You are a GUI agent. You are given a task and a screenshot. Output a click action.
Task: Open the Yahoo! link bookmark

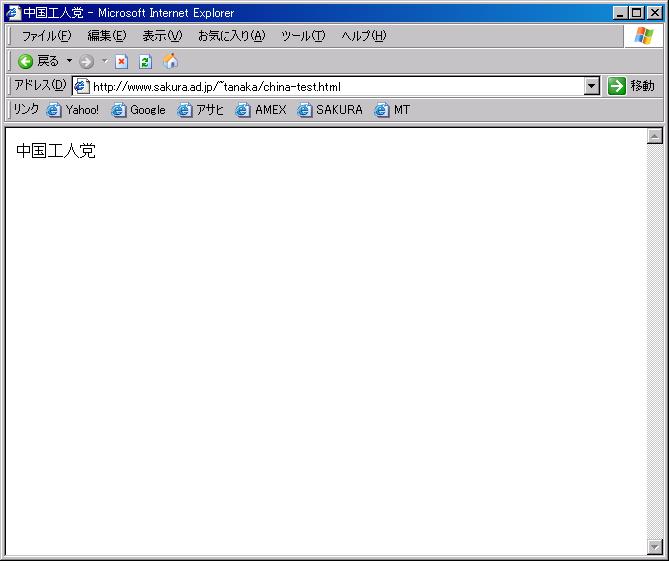pyautogui.click(x=73, y=110)
